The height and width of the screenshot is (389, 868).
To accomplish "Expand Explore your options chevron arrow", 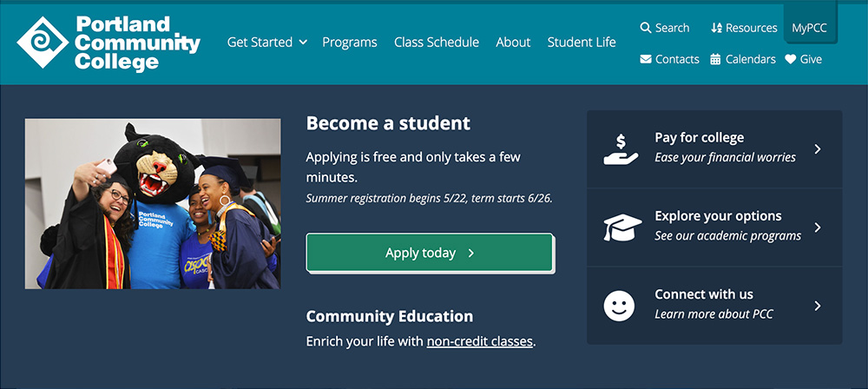I will (x=818, y=227).
